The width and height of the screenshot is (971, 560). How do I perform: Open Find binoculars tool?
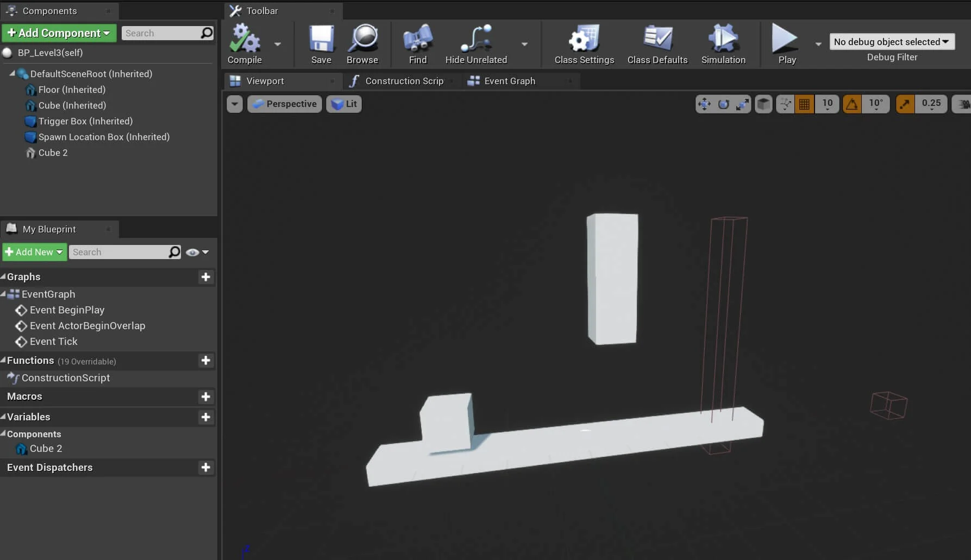coord(417,40)
